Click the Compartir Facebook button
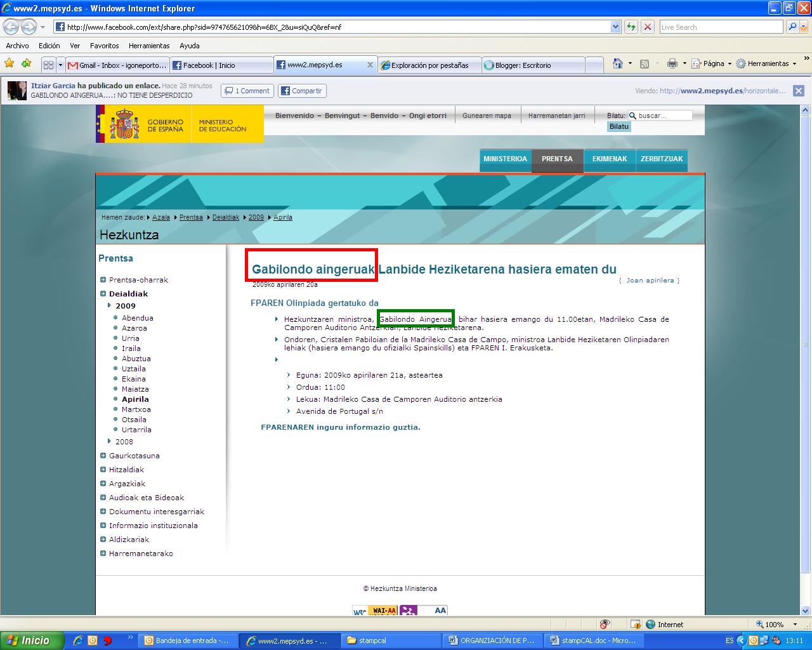 pyautogui.click(x=301, y=91)
